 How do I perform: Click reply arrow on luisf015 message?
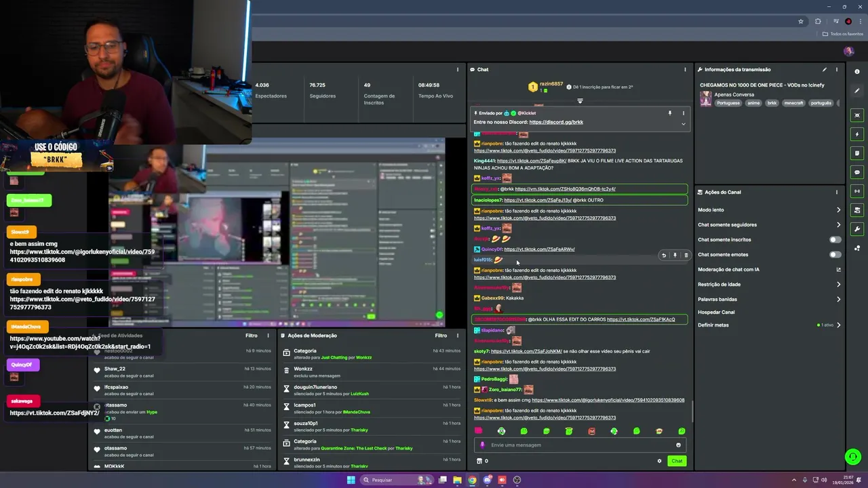pos(664,256)
